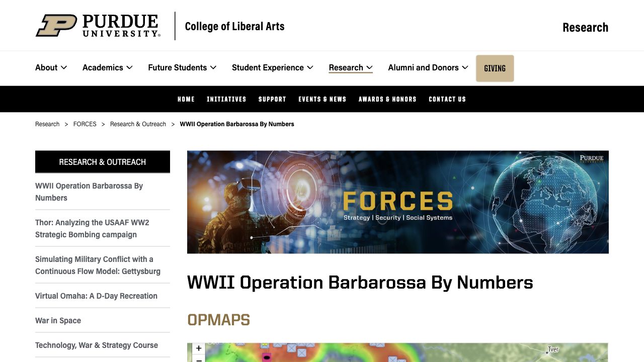Go to HOME in black bar
Viewport: 644px width, 362px height.
coord(186,99)
